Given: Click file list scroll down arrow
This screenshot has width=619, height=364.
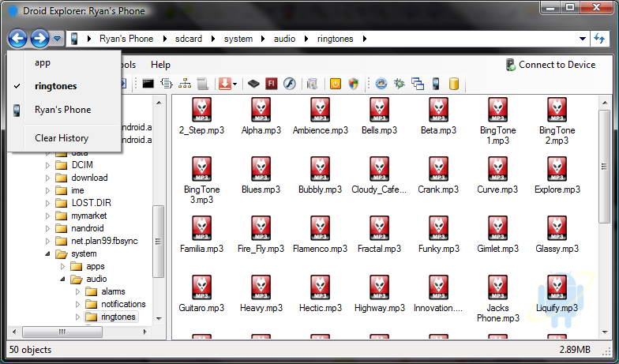Looking at the screenshot, I should click(x=604, y=332).
